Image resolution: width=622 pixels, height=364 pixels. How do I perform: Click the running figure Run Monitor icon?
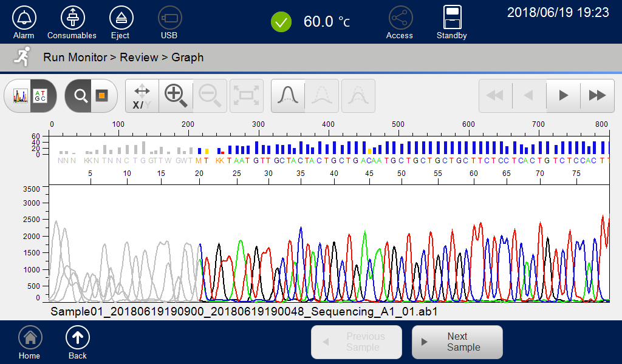coord(22,56)
